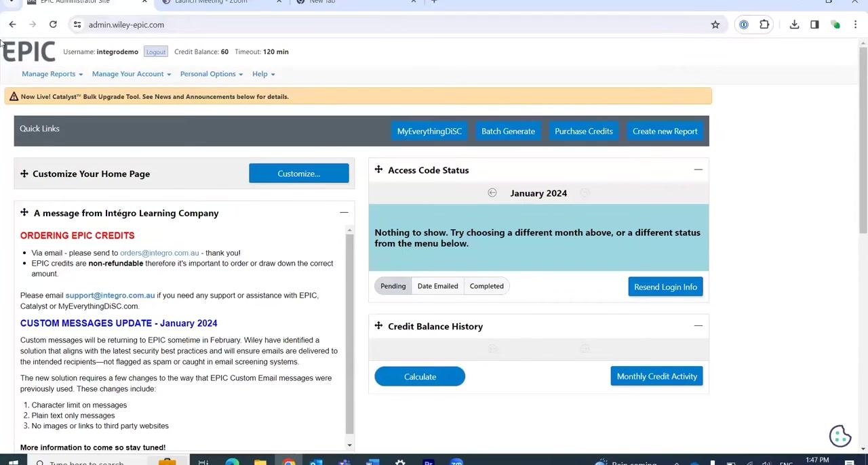The image size is (868, 465).
Task: Go to the previous month in Access Code Status
Action: 492,193
